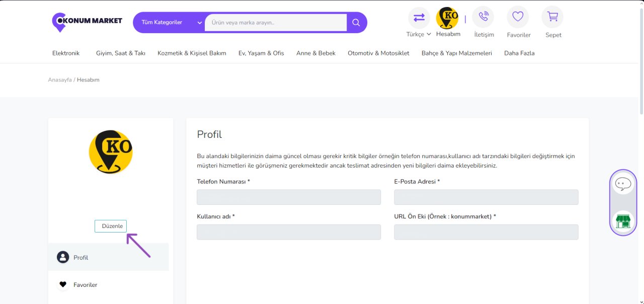Open the Bahçe & Yapı Malzemeleri menu

tap(457, 53)
